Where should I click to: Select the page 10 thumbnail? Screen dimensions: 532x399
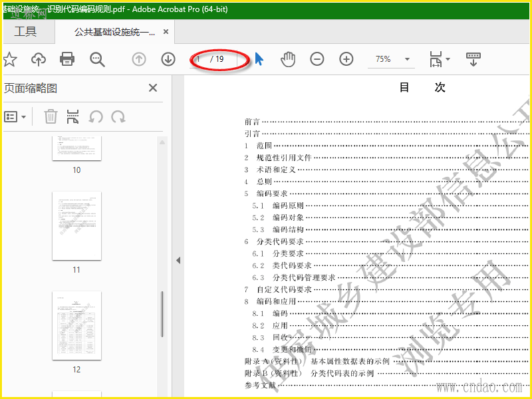pos(76,148)
